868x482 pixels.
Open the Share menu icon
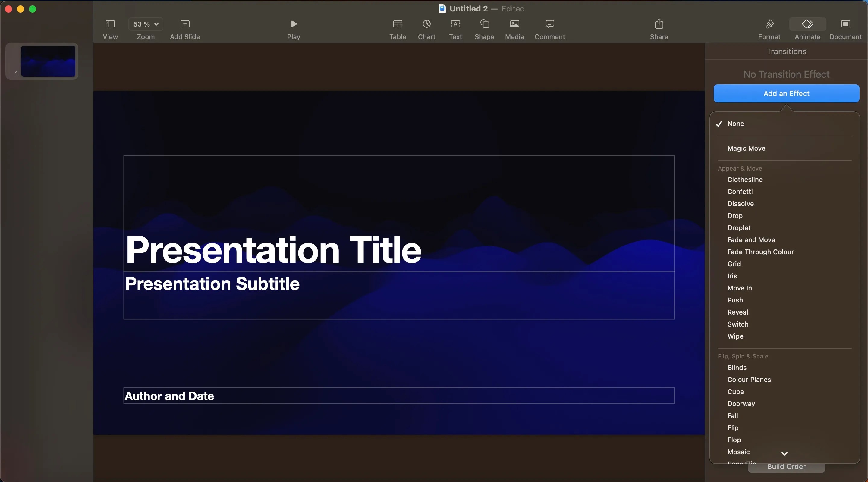pyautogui.click(x=659, y=24)
